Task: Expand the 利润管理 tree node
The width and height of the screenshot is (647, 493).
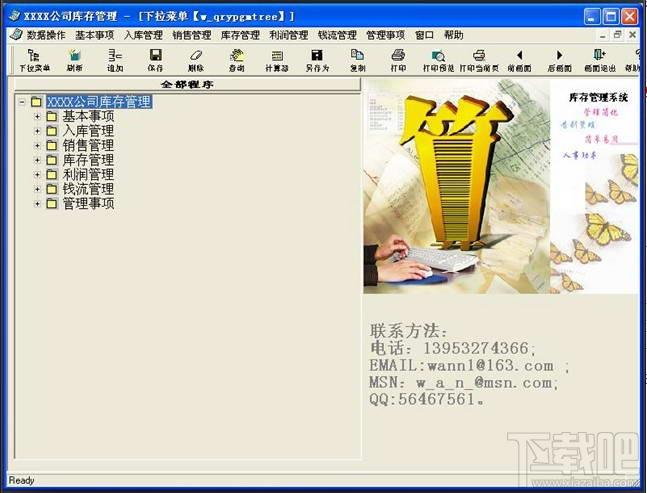Action: coord(37,175)
